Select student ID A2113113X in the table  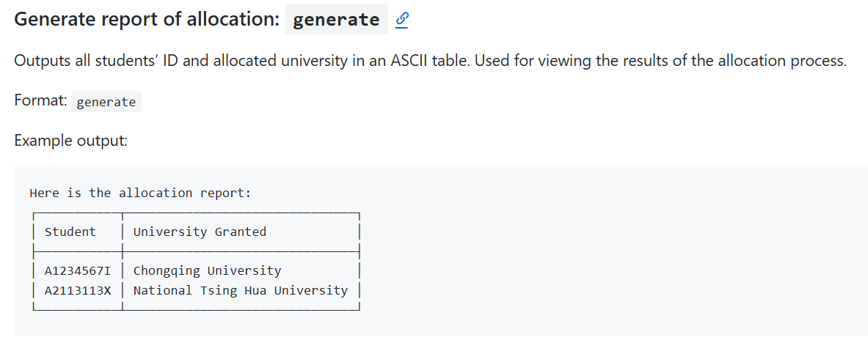78,290
